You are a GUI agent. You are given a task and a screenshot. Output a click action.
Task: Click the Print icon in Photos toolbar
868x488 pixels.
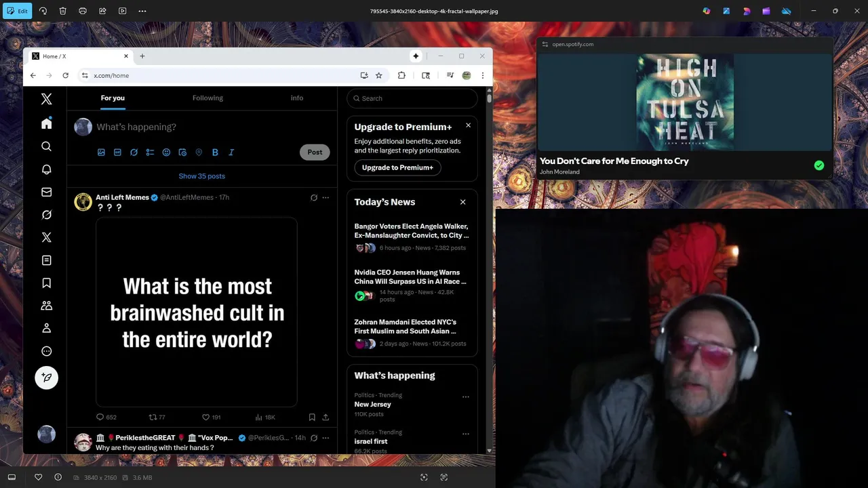(x=83, y=11)
